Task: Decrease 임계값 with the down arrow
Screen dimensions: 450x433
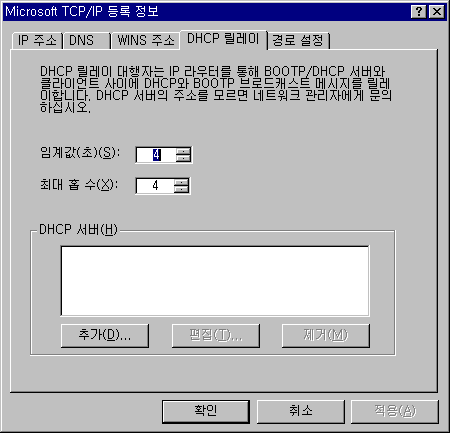Action: (x=183, y=158)
